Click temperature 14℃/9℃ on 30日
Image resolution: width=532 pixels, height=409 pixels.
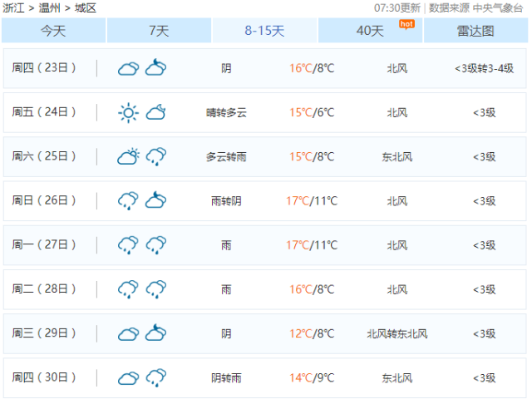(312, 377)
